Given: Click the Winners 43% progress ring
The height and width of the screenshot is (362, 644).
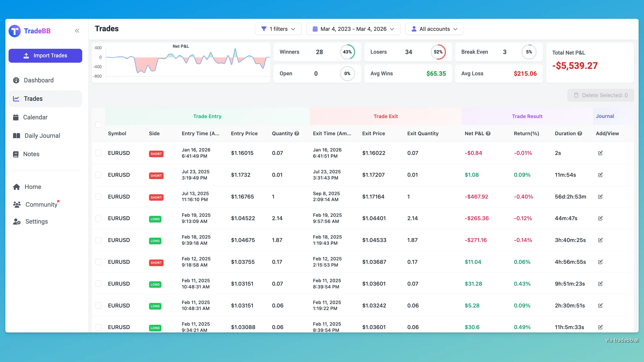Looking at the screenshot, I should (x=348, y=52).
